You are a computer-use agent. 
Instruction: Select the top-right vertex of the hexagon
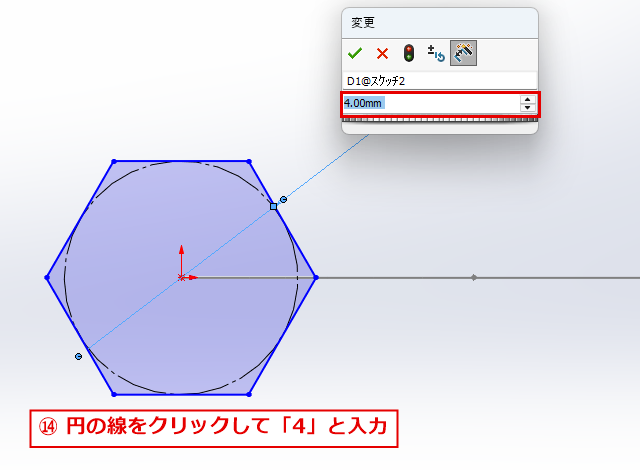[x=249, y=162]
